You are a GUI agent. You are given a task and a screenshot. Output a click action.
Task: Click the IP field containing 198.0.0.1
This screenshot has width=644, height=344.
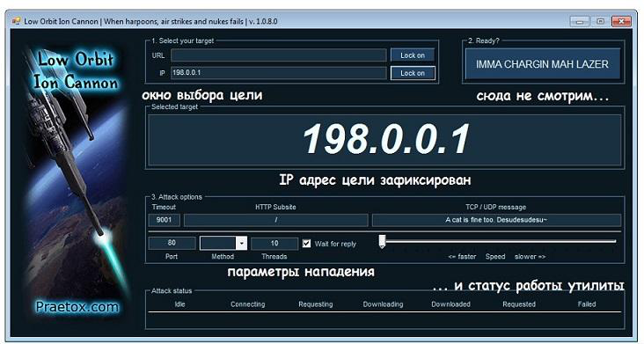pyautogui.click(x=279, y=73)
